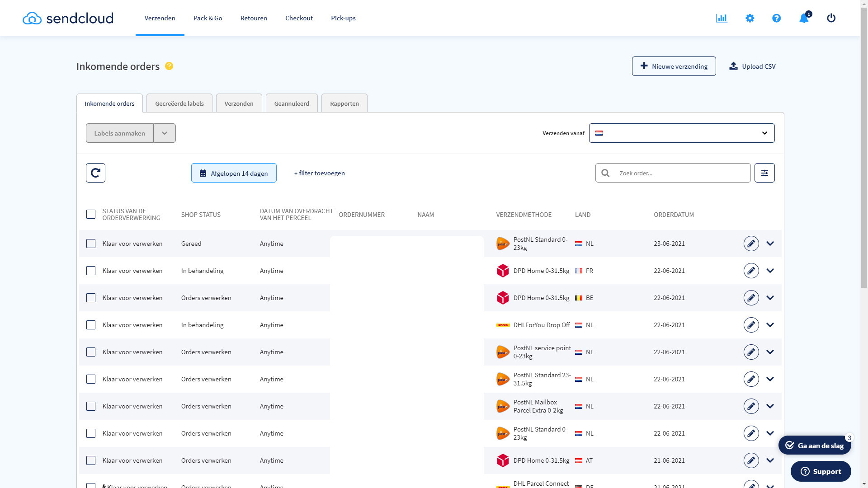
Task: Open settings via the gear icon
Action: tap(750, 18)
